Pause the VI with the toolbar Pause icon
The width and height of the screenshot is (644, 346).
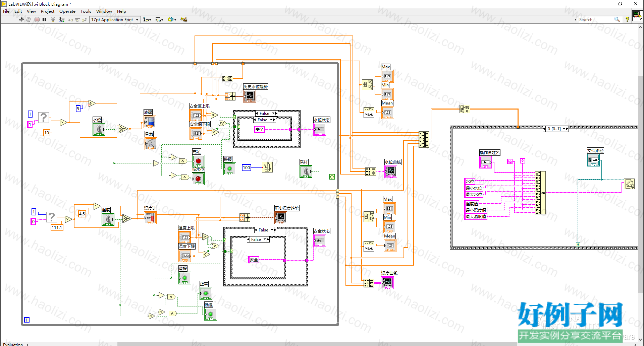tap(44, 19)
